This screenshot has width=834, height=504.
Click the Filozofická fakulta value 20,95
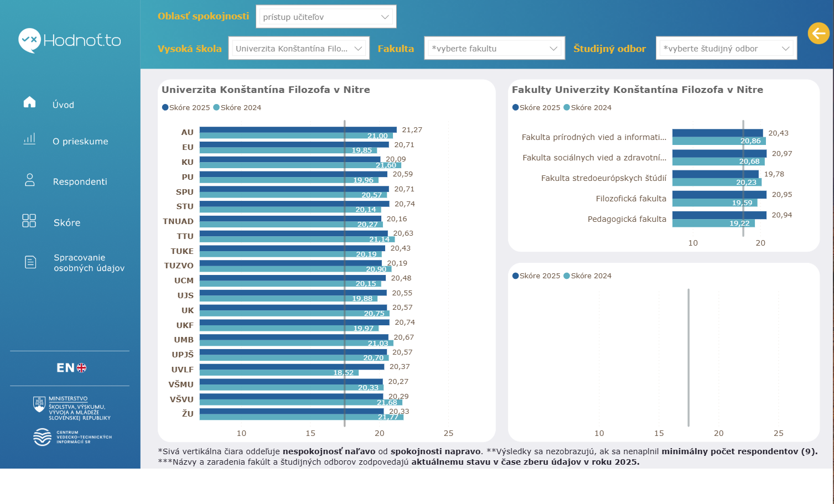(x=782, y=195)
